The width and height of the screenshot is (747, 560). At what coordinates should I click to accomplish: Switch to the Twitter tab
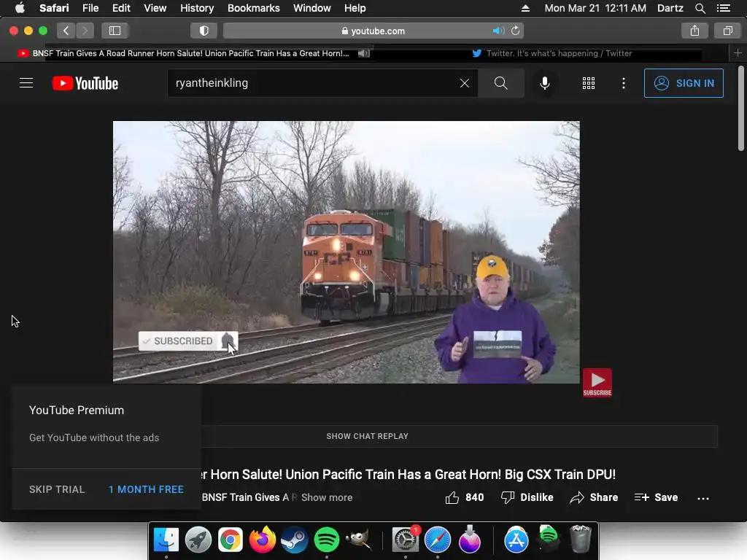tap(553, 53)
